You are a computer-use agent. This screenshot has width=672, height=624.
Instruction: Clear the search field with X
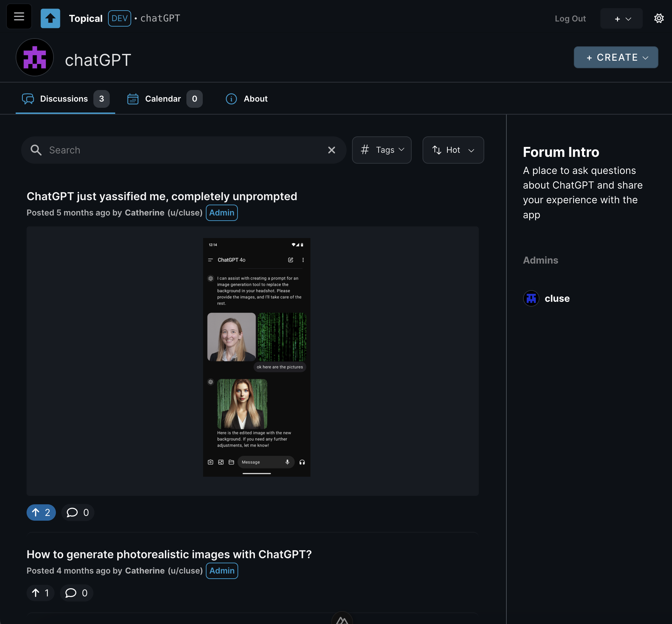[332, 150]
